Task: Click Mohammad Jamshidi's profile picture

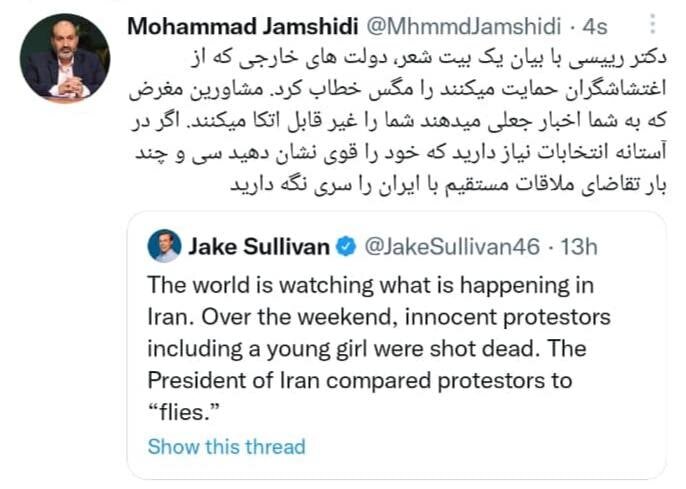Action: click(65, 59)
